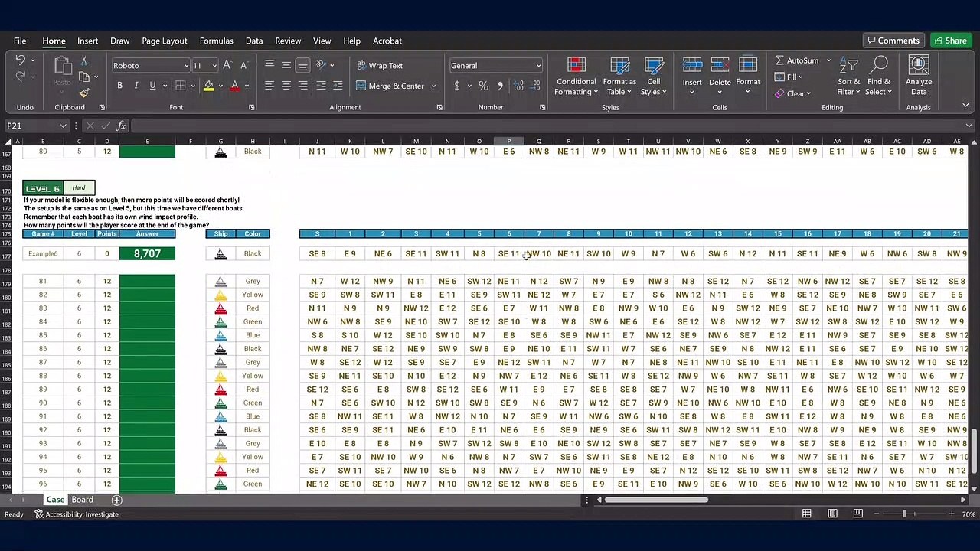The height and width of the screenshot is (551, 980).
Task: Apply percent style format
Action: click(x=483, y=86)
